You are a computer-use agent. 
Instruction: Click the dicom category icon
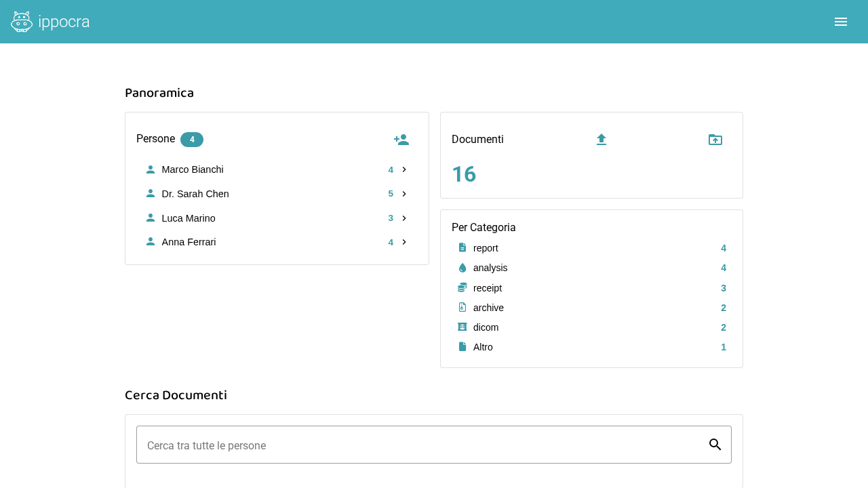tap(462, 327)
